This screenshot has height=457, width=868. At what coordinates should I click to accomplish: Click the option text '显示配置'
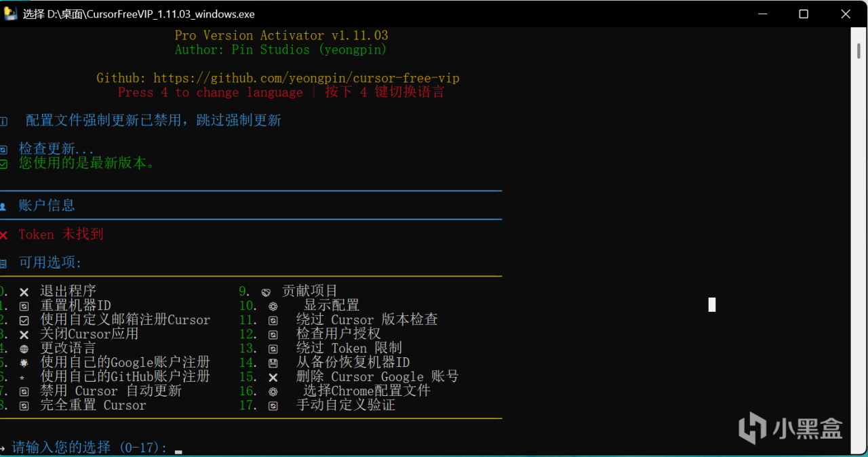point(331,306)
